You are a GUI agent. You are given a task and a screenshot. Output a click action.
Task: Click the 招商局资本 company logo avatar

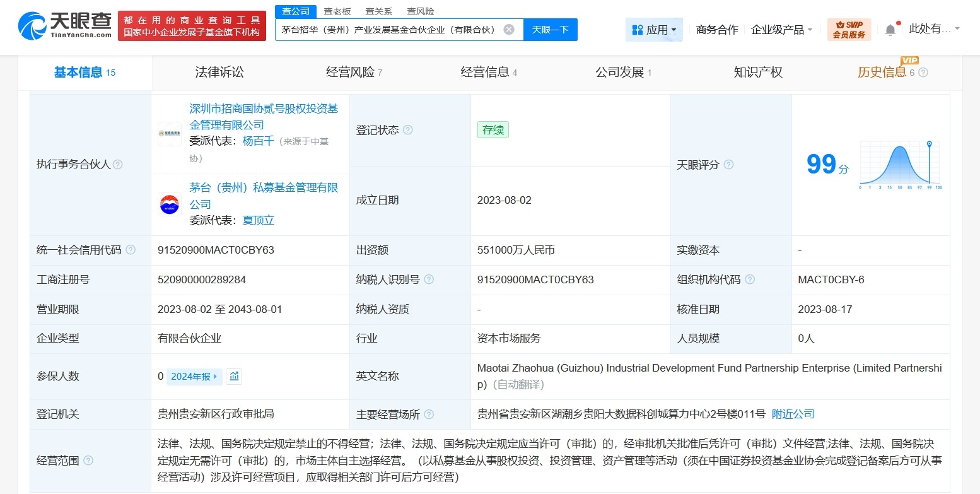coord(169,133)
